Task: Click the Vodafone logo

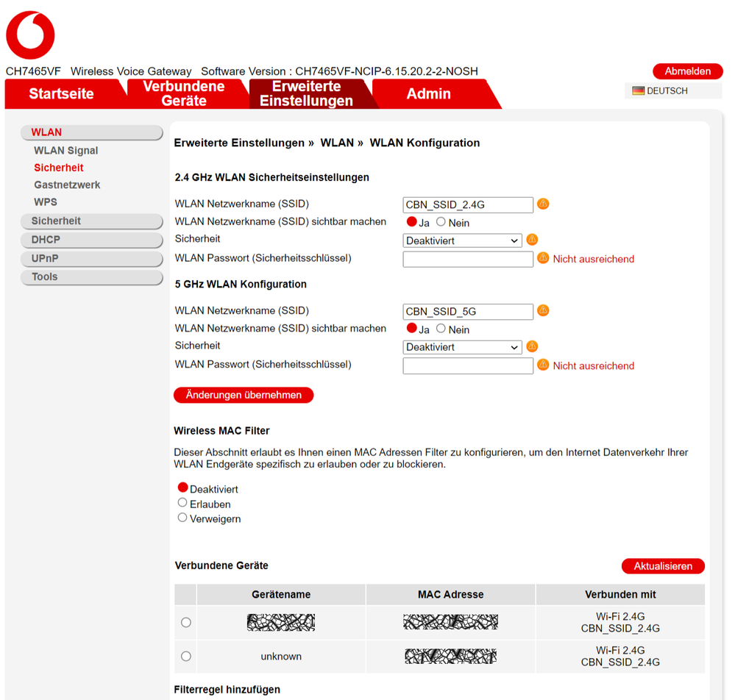Action: (x=30, y=35)
